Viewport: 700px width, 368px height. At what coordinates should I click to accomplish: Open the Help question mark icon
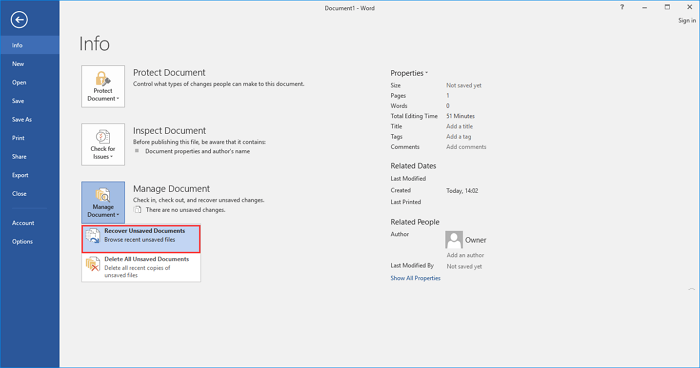pos(622,7)
